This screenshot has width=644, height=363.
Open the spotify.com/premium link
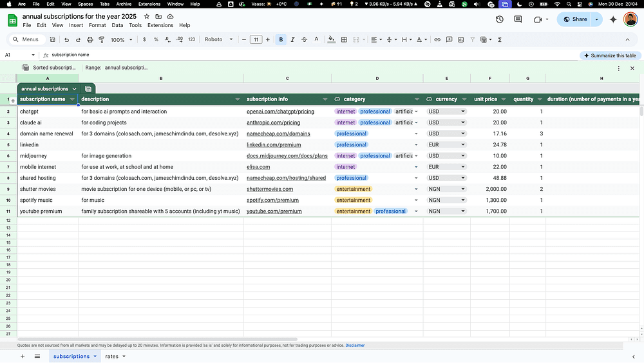(x=272, y=201)
